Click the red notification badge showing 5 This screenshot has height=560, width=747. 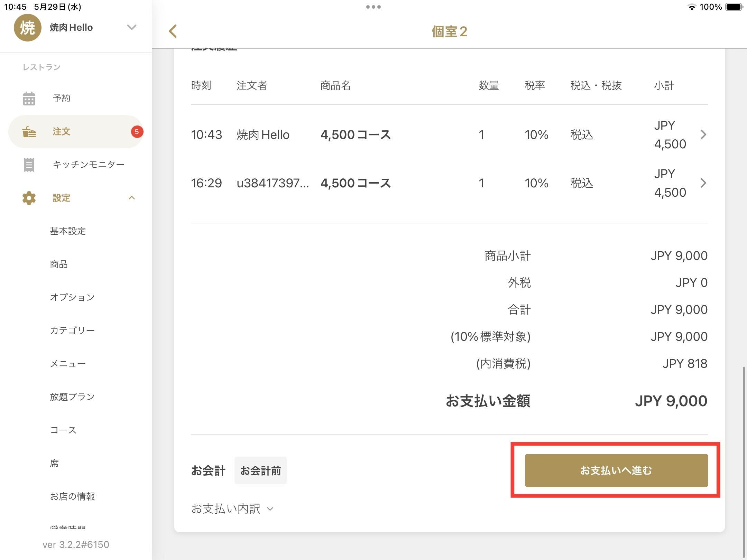(137, 132)
